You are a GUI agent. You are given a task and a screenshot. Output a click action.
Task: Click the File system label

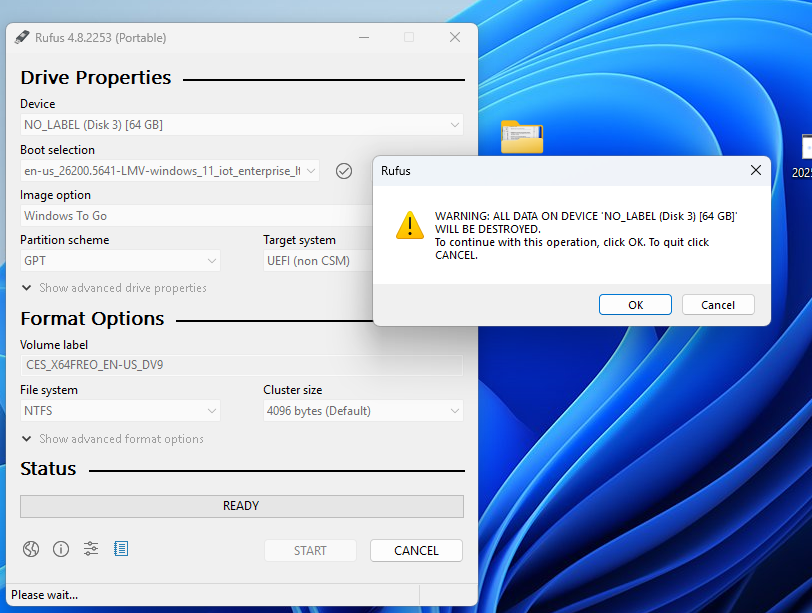tap(49, 390)
